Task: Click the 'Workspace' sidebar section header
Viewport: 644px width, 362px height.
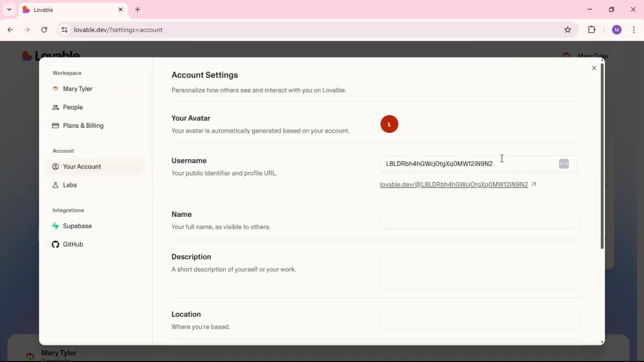Action: pyautogui.click(x=67, y=73)
